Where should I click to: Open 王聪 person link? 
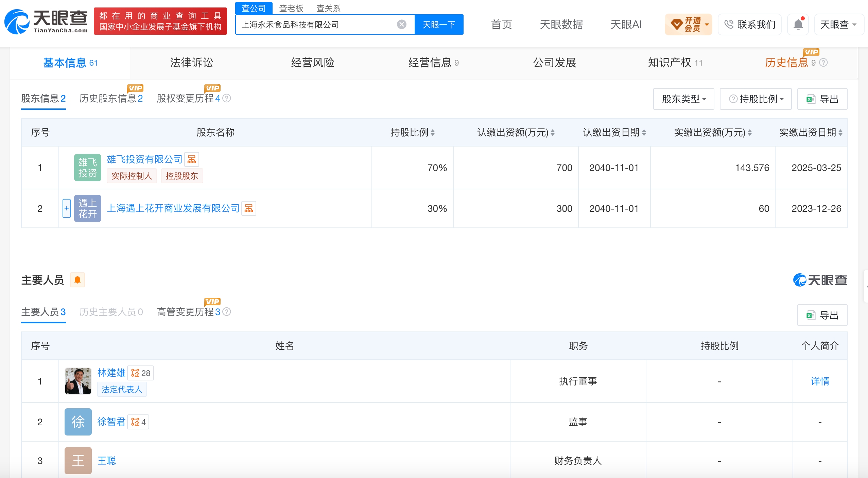[x=107, y=461]
